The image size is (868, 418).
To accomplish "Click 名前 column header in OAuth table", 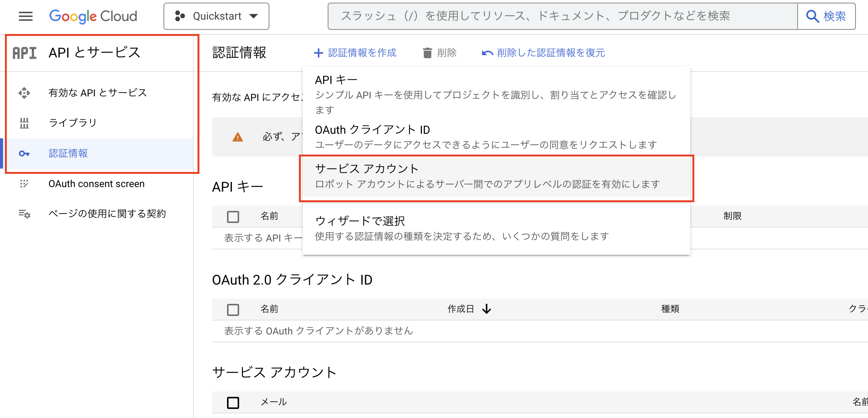I will tap(269, 309).
